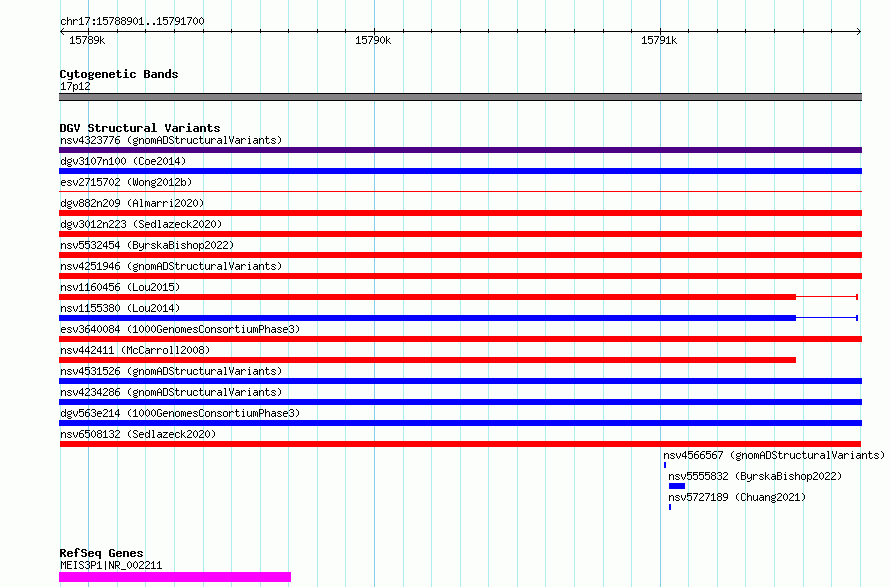The height and width of the screenshot is (587, 890).
Task: Select the blue dgv563e214 variant bar
Action: pyautogui.click(x=460, y=423)
